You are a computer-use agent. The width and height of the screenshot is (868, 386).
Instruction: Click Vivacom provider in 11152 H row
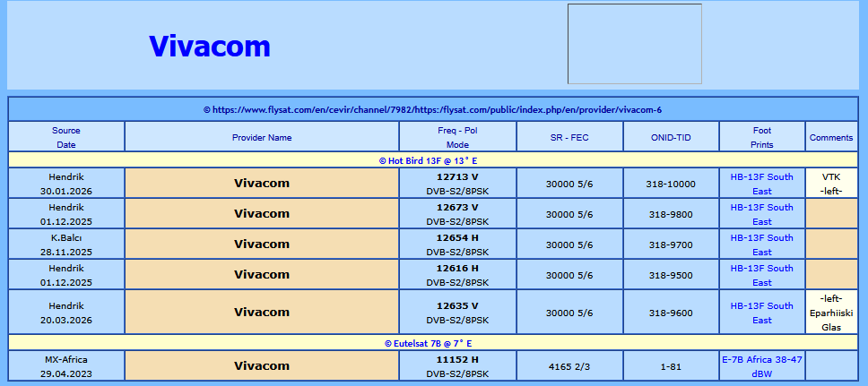point(262,365)
